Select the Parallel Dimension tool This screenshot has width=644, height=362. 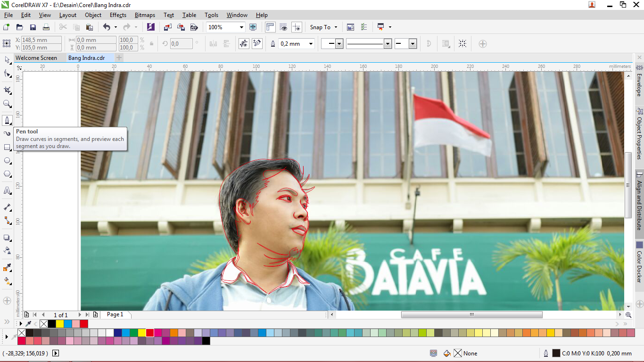click(7, 207)
